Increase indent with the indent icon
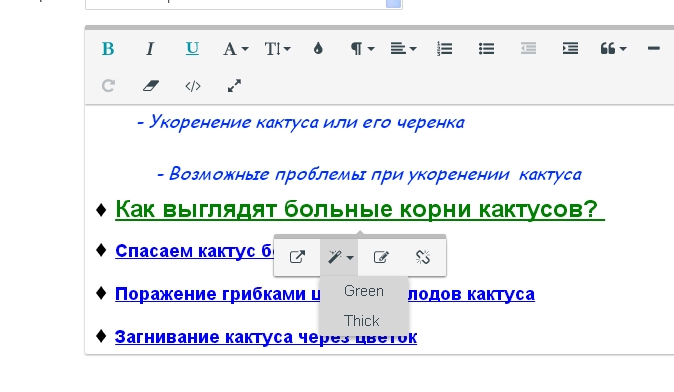Image resolution: width=674 pixels, height=392 pixels. 570,49
